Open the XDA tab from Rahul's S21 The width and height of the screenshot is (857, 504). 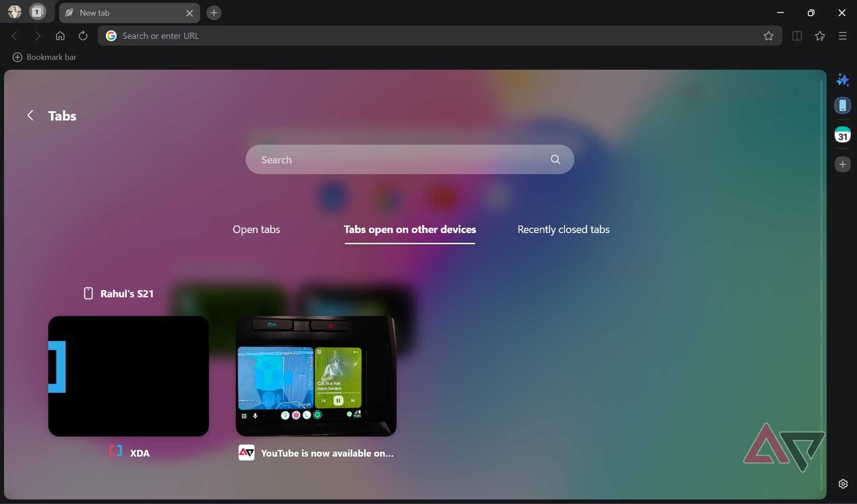(128, 376)
